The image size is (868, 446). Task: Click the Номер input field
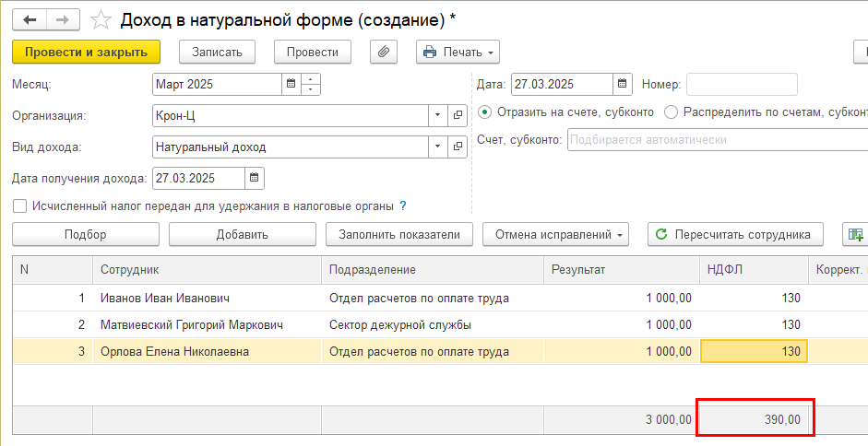pos(742,84)
